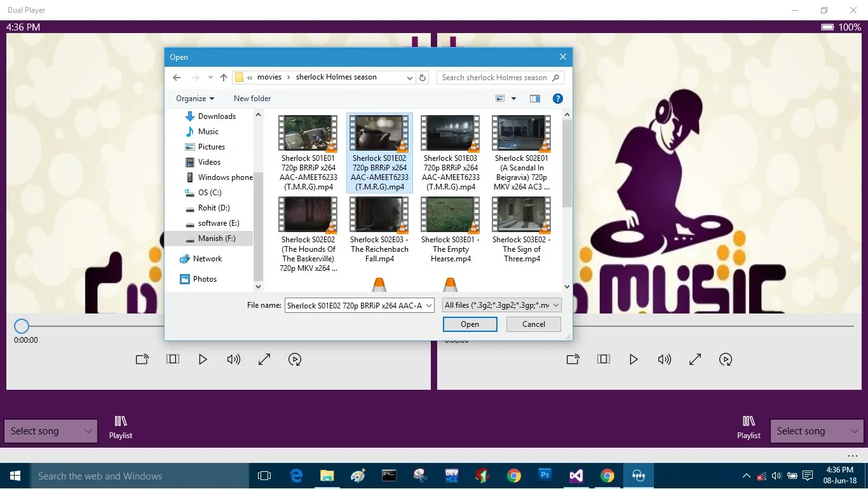Screen dimensions: 868x489
Task: Select The Reichenbach Fall.mp4 file
Action: tap(379, 230)
